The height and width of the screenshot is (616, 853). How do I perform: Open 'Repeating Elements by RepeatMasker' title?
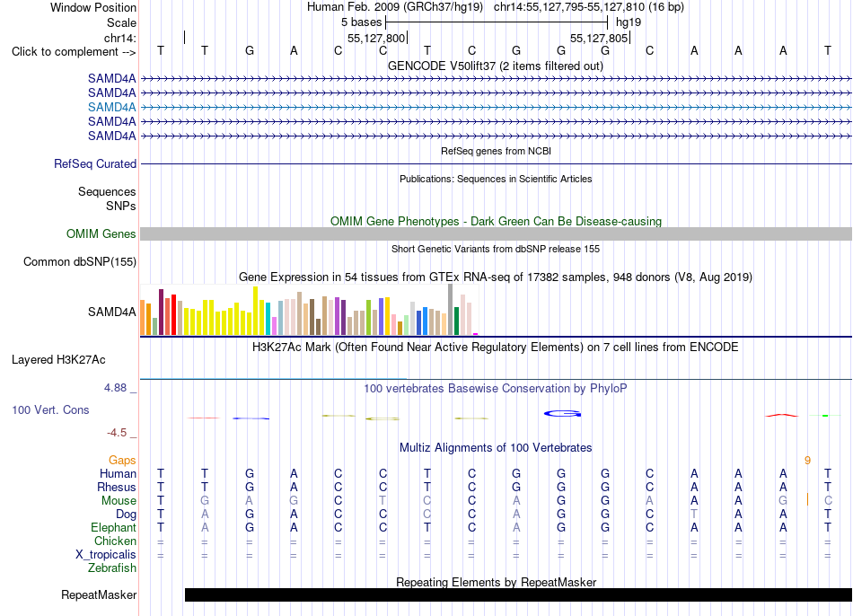pyautogui.click(x=496, y=582)
